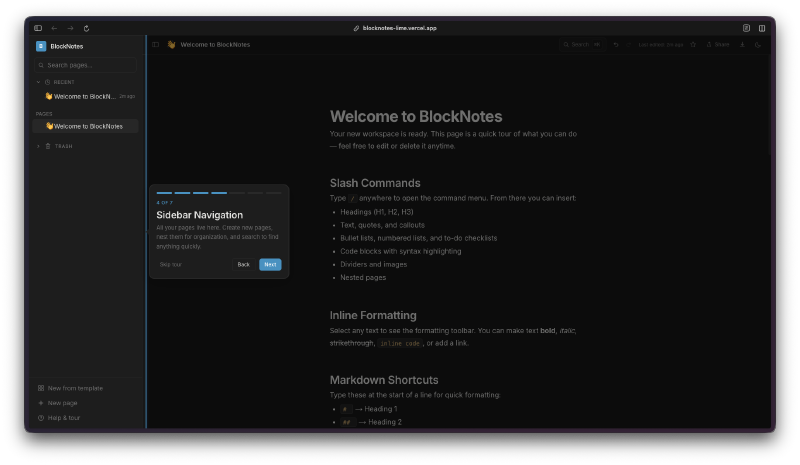Create a New page from sidebar

coord(57,403)
